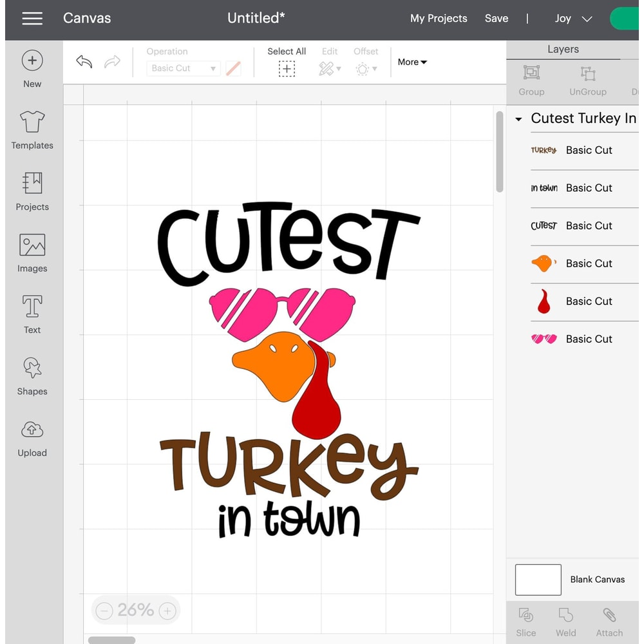Save the Untitled project
The width and height of the screenshot is (644, 644).
[497, 18]
